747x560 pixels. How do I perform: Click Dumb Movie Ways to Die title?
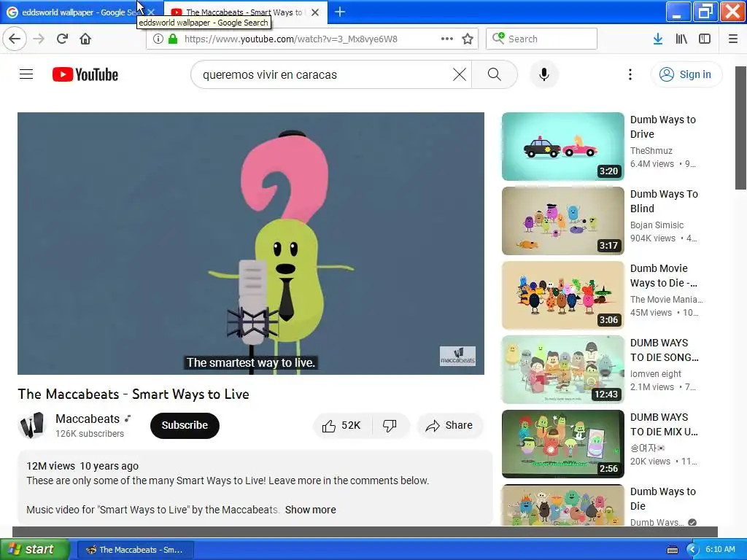pos(664,275)
